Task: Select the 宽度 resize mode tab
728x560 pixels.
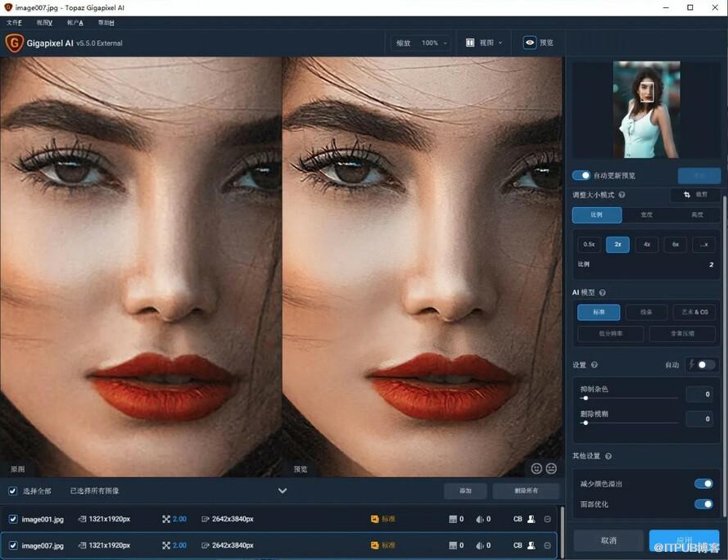Action: [x=647, y=215]
